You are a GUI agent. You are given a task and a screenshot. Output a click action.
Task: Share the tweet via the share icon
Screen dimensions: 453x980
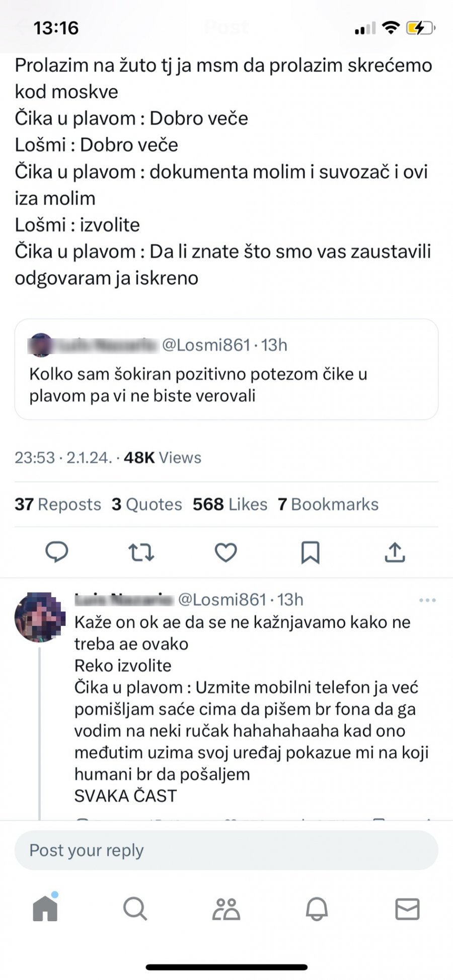click(x=395, y=551)
